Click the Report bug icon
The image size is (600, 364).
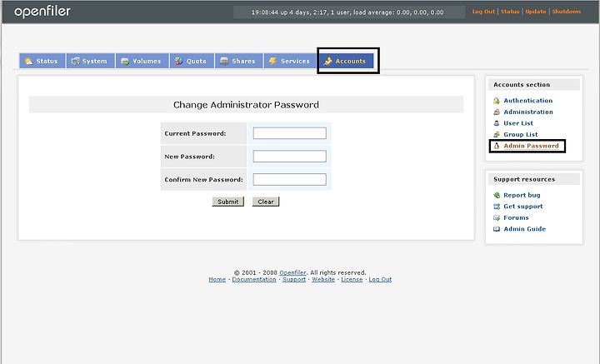[497, 195]
